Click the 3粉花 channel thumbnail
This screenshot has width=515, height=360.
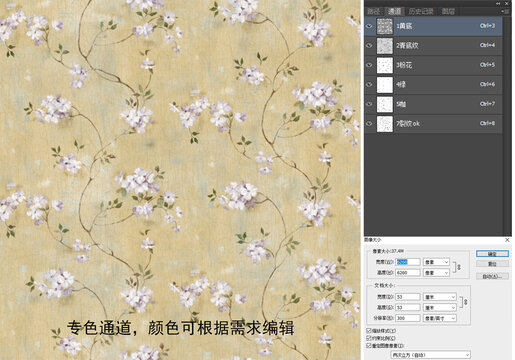385,65
